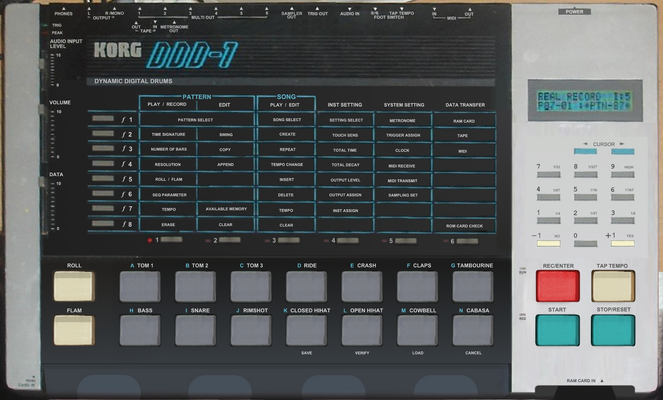Click the POWER label
The width and height of the screenshot is (663, 400).
574,12
